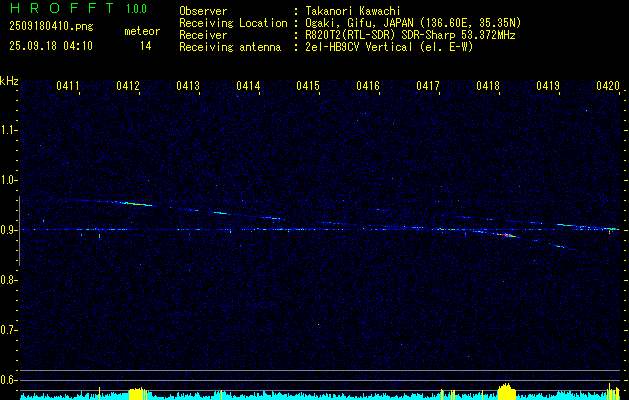Click the 0414 time marker
The width and height of the screenshot is (629, 400).
coord(248,85)
